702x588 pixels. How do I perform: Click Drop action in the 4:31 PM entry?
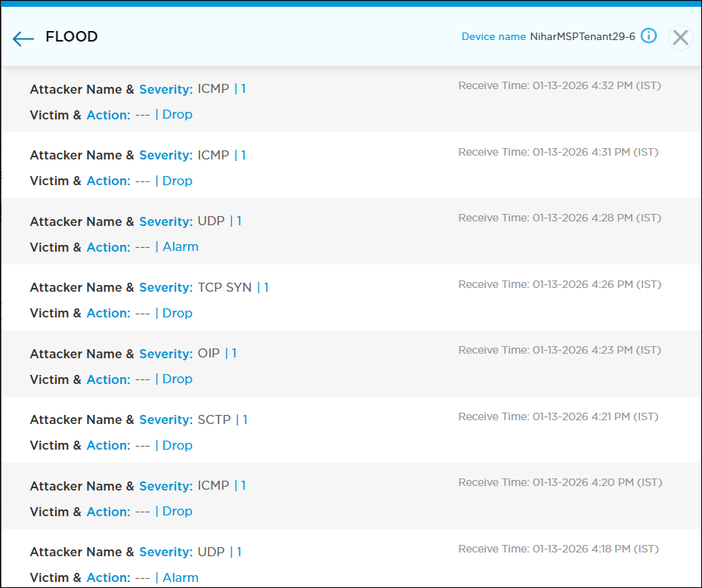coord(178,181)
